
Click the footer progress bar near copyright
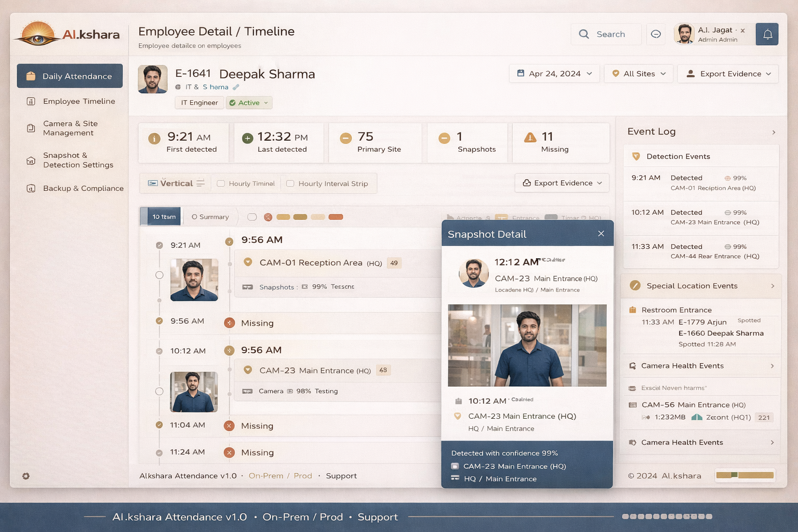tap(745, 475)
